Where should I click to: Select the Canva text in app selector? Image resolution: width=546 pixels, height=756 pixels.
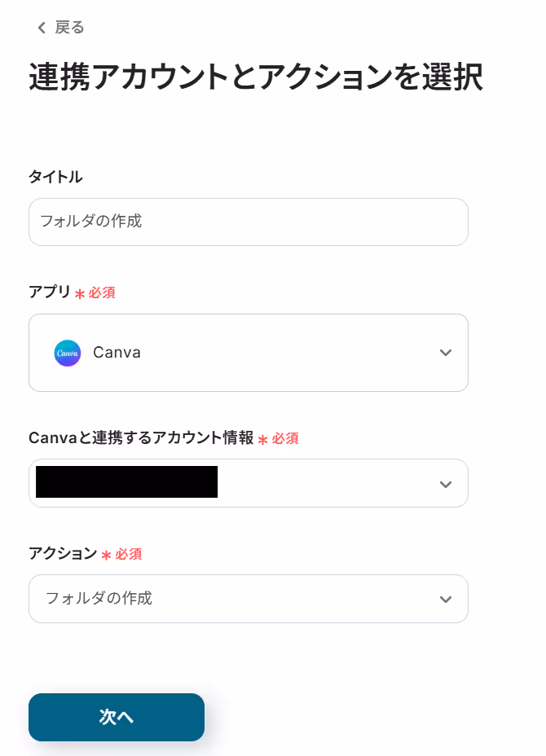coord(117,353)
